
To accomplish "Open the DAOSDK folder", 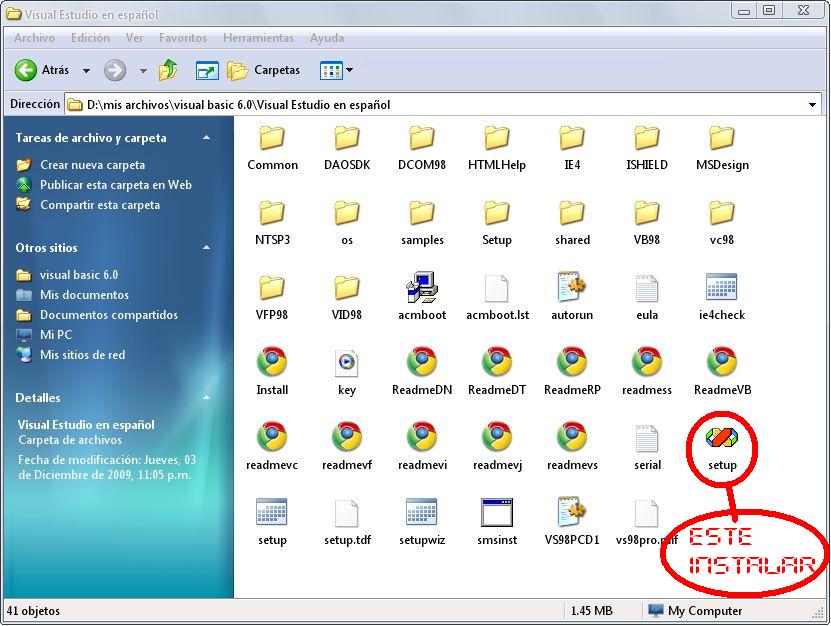I will (347, 149).
